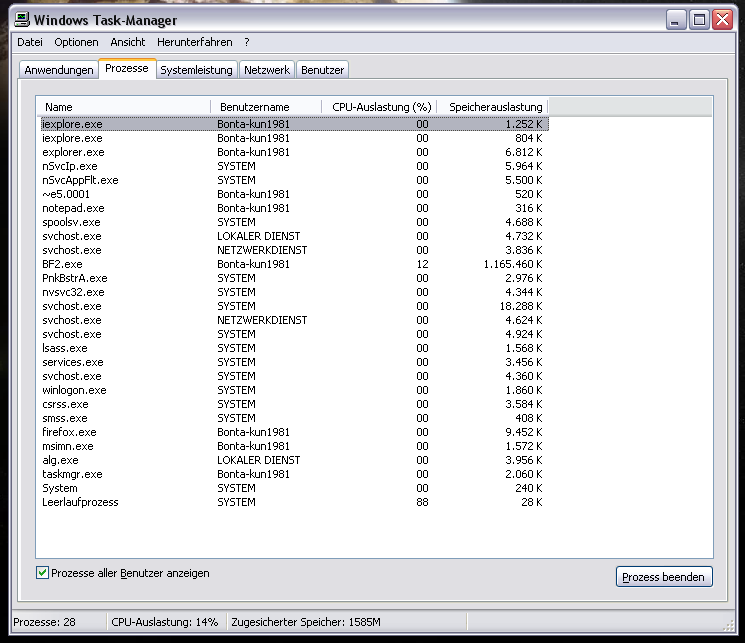The width and height of the screenshot is (745, 643).
Task: Select the nSvcAppFlt.exe process
Action: 295,180
